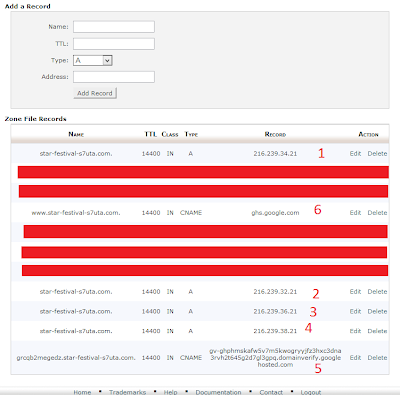Edit the 216.239.32.21 A record
The image size is (400, 395).
(355, 292)
